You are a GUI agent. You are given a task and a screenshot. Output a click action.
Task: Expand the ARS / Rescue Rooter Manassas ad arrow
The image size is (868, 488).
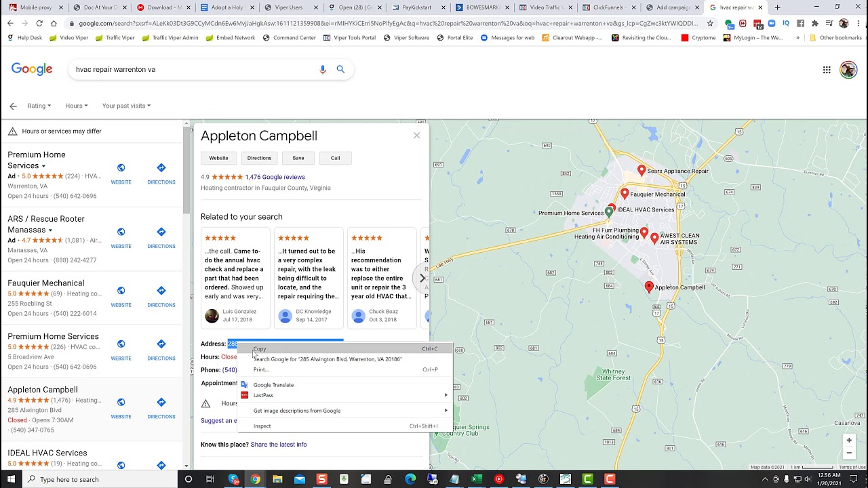pyautogui.click(x=50, y=230)
